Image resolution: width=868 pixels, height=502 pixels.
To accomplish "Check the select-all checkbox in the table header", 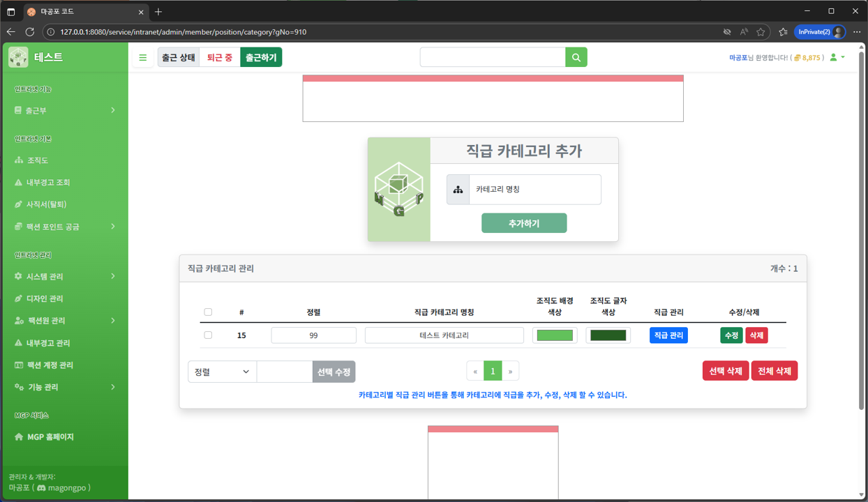I will [x=208, y=312].
